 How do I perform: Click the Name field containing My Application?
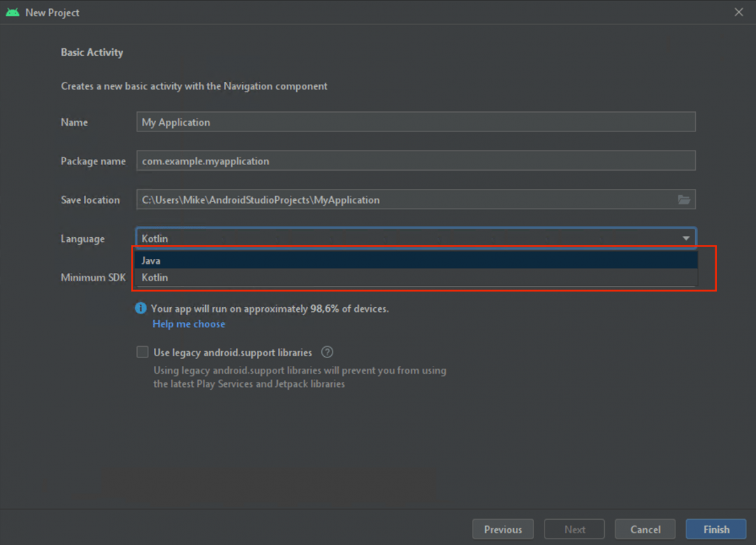416,122
